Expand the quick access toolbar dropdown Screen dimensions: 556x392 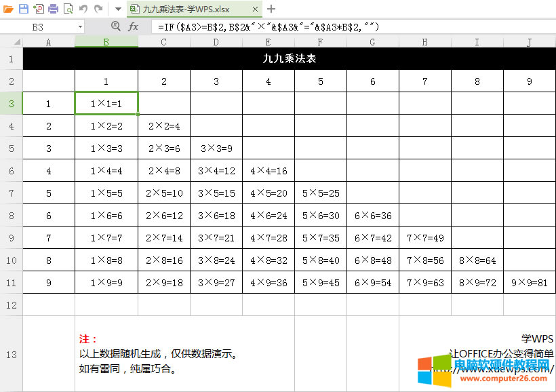click(x=118, y=9)
